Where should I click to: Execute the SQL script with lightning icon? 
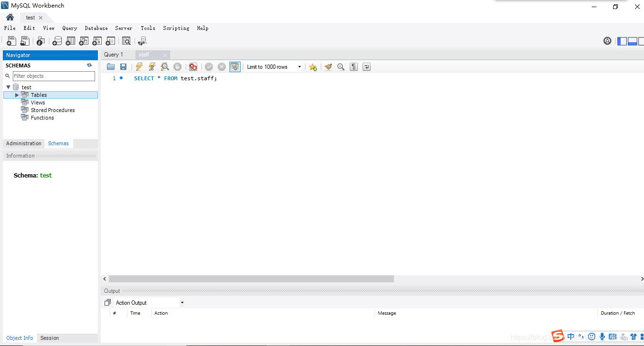(x=139, y=67)
